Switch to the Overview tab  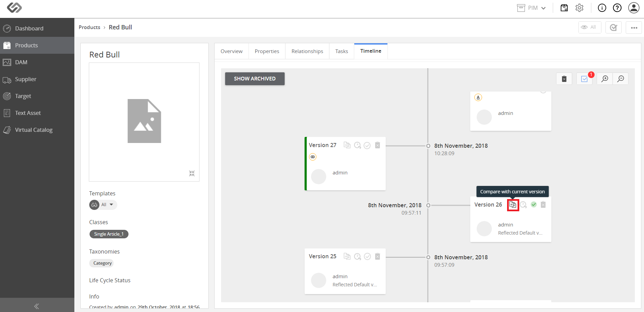(232, 51)
